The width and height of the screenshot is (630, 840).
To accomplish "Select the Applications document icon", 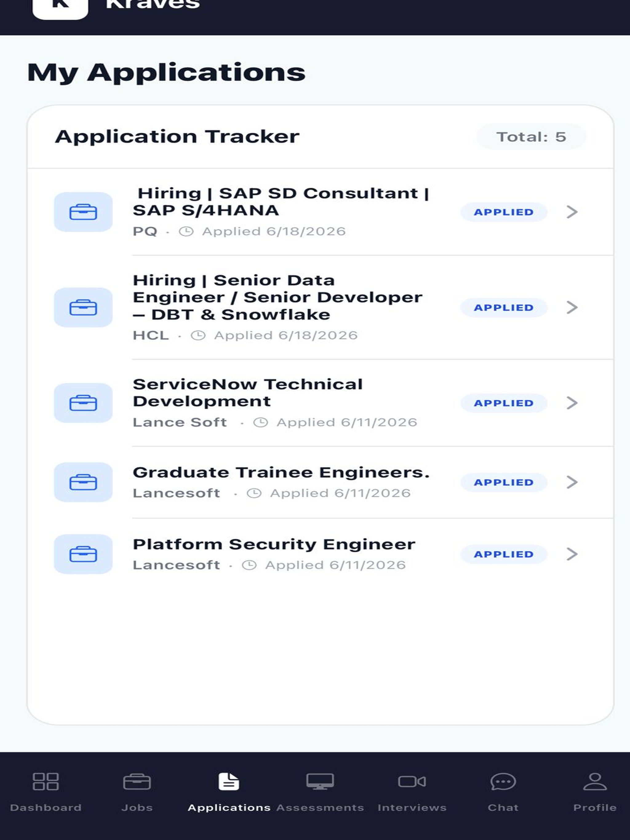I will pyautogui.click(x=229, y=782).
